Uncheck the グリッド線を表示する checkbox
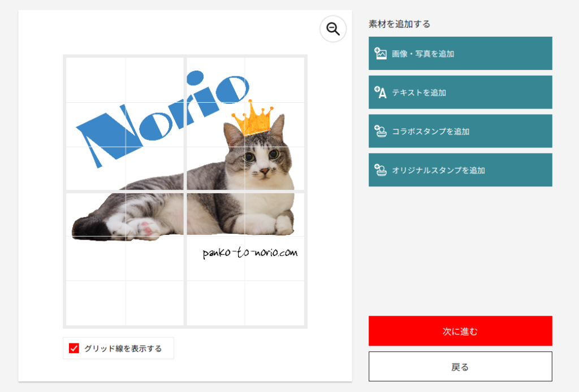This screenshot has height=392, width=579. pos(74,348)
